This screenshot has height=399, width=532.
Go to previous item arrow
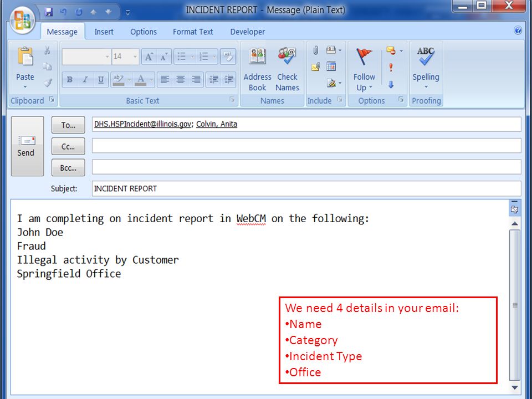pyautogui.click(x=93, y=12)
